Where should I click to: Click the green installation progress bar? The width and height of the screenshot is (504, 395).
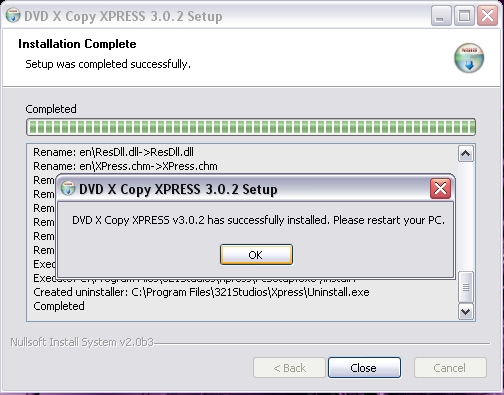tap(251, 127)
